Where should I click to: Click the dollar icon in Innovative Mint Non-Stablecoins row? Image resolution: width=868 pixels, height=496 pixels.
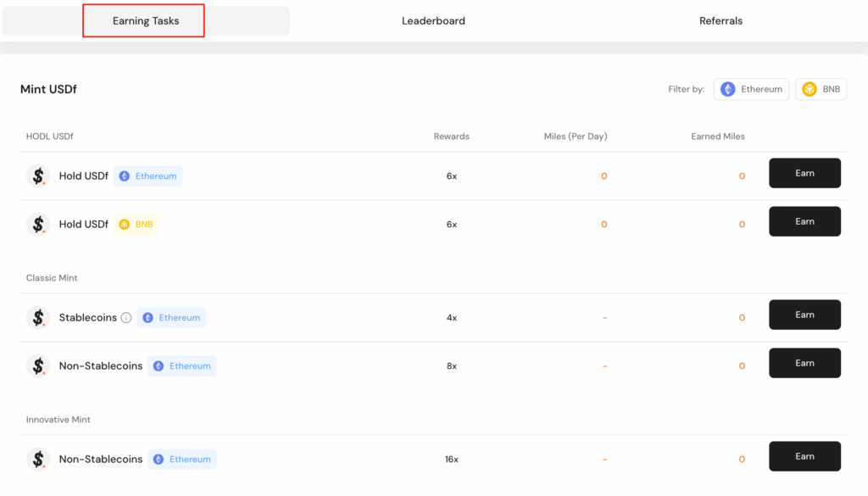(x=38, y=459)
